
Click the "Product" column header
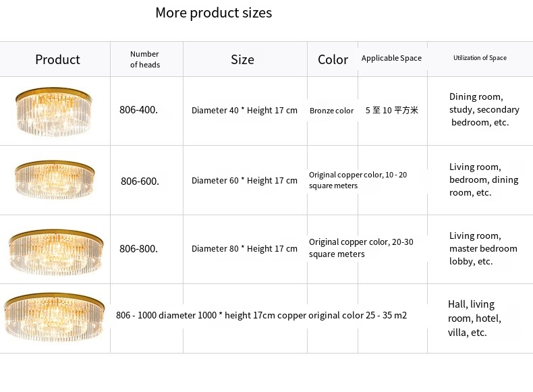tap(57, 59)
